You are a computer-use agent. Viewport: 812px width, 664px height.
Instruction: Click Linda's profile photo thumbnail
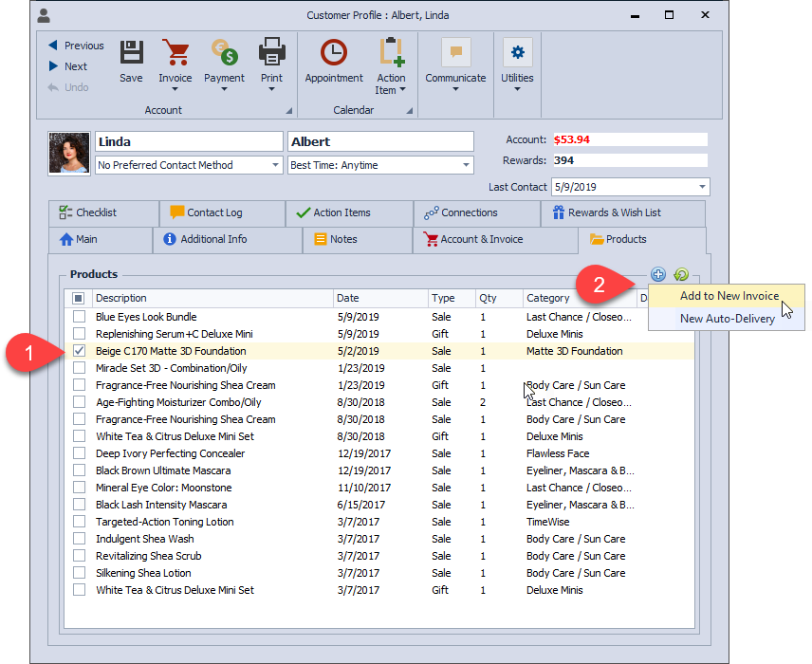pos(69,154)
